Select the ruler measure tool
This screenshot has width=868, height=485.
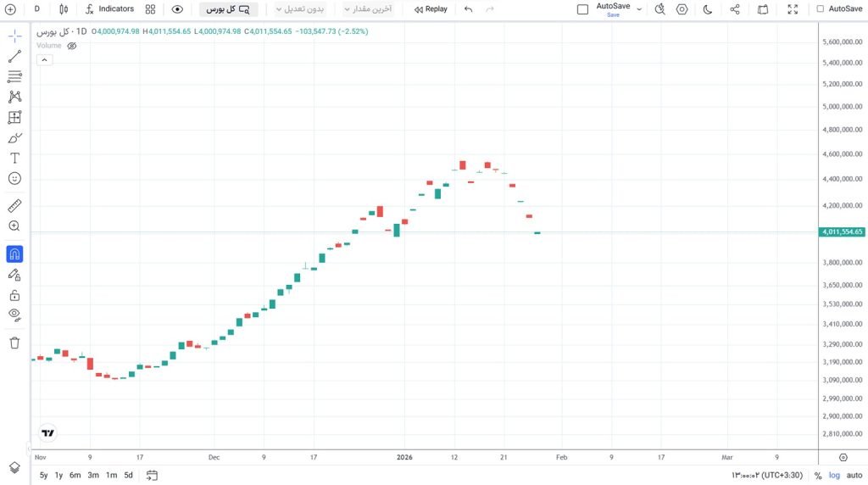coord(14,206)
